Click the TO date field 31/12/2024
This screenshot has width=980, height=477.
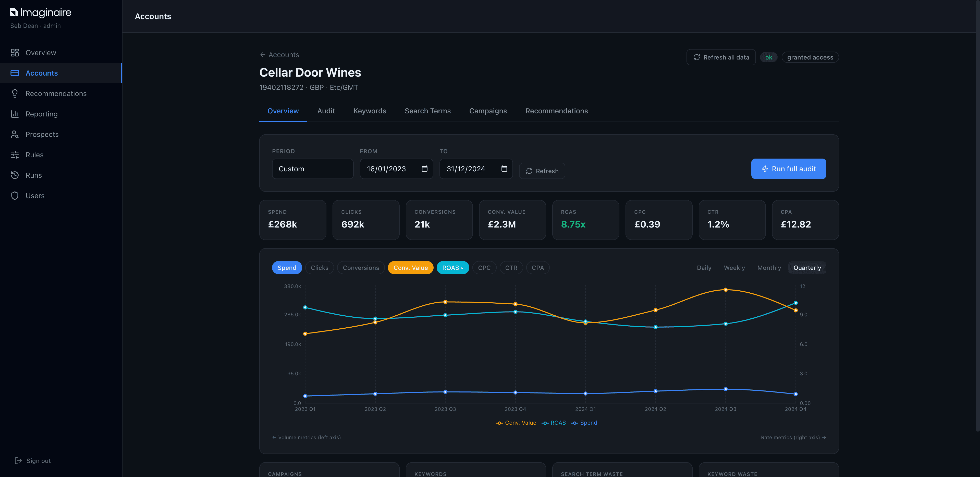[x=476, y=169]
